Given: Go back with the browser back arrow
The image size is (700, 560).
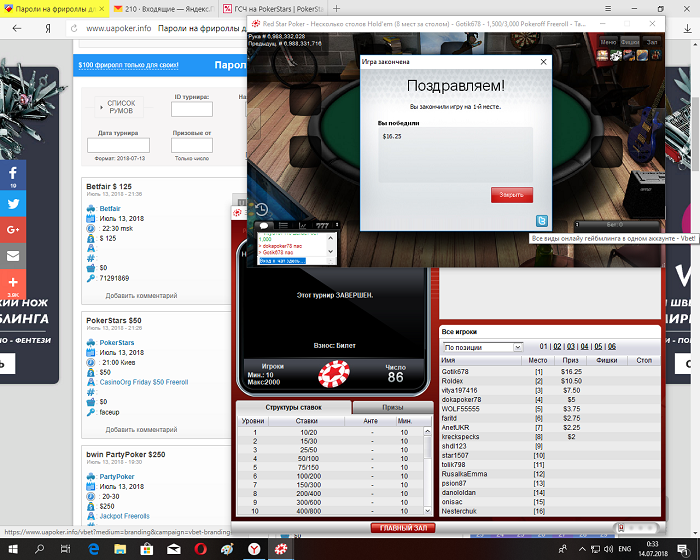Looking at the screenshot, I should tap(17, 28).
